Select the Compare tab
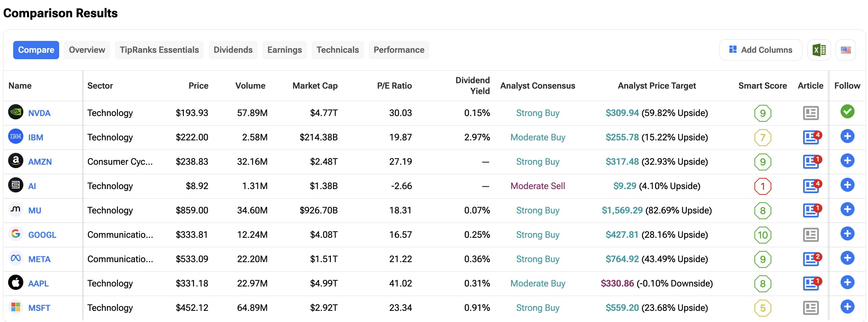 pos(36,50)
